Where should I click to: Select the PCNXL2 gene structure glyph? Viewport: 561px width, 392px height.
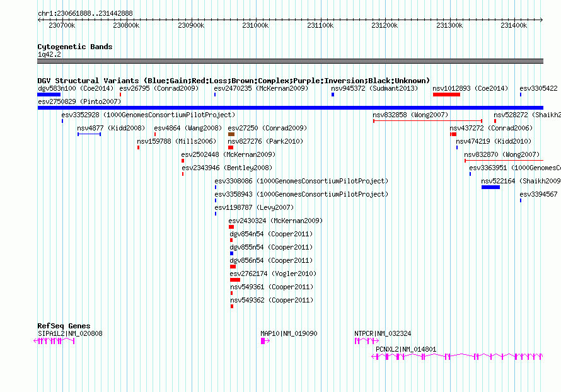point(457,357)
